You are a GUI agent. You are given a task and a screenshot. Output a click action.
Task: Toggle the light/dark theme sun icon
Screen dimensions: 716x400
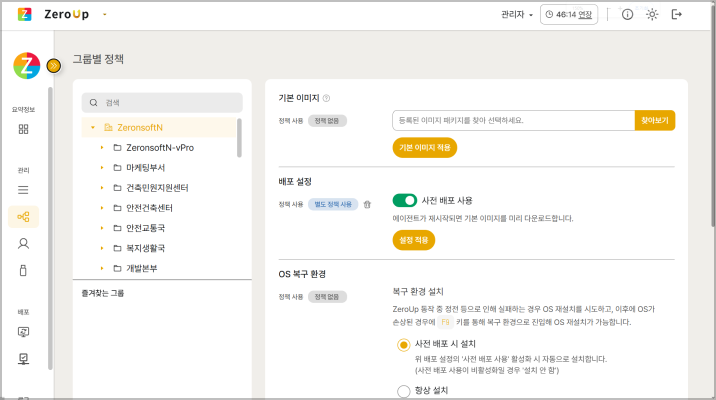click(653, 14)
